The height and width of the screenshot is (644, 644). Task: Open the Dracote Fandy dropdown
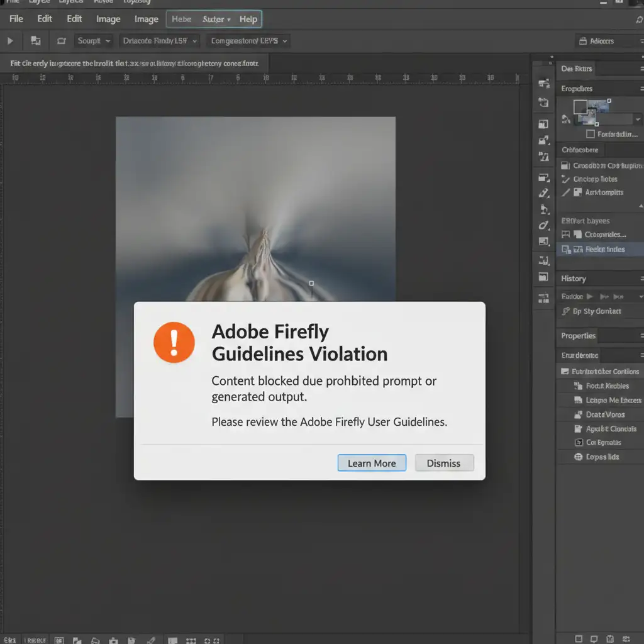160,41
